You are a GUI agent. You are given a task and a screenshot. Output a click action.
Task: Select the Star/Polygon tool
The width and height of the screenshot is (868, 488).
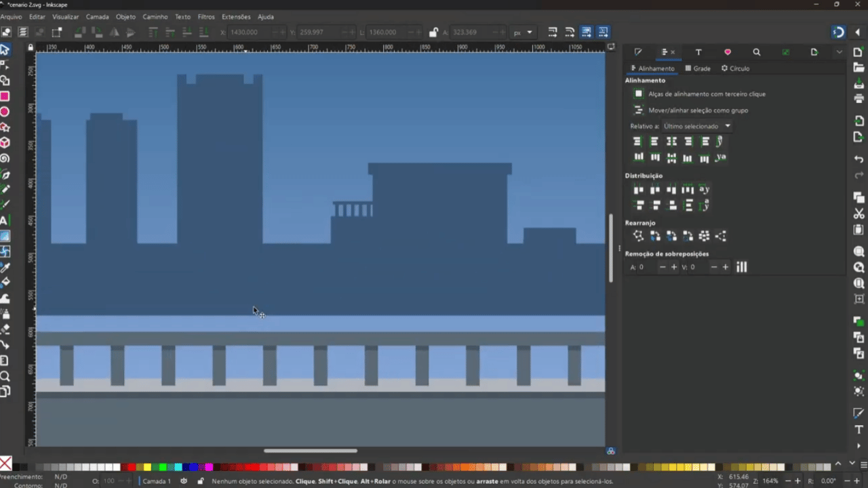[5, 127]
